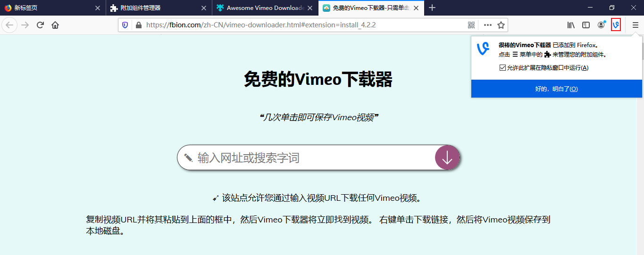Click the Vimeo logo in the notification popup
Image resolution: width=644 pixels, height=255 pixels.
tap(483, 49)
